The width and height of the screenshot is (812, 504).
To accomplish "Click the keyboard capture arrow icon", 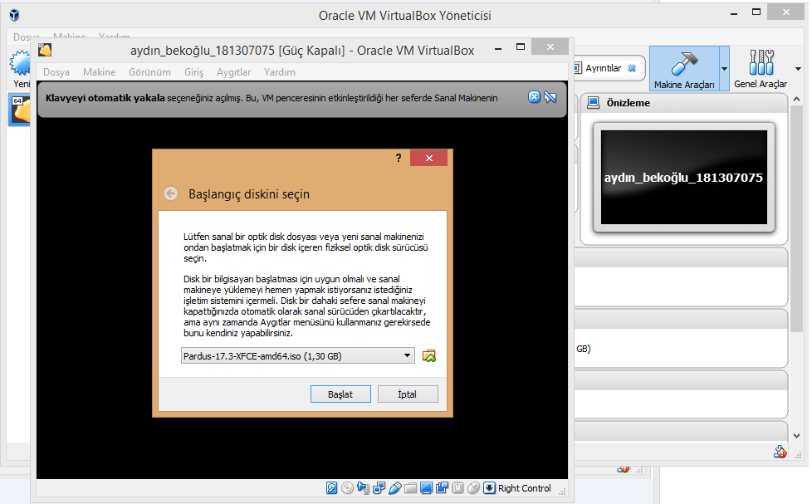I will [x=489, y=488].
